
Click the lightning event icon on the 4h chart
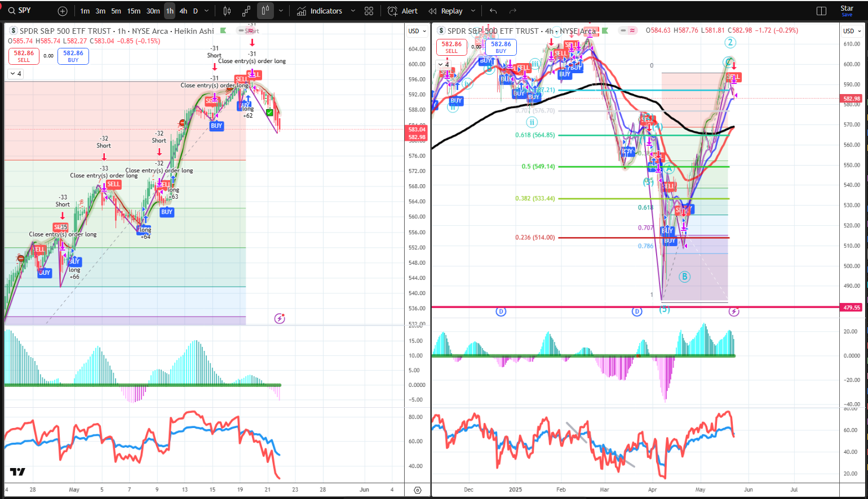734,311
